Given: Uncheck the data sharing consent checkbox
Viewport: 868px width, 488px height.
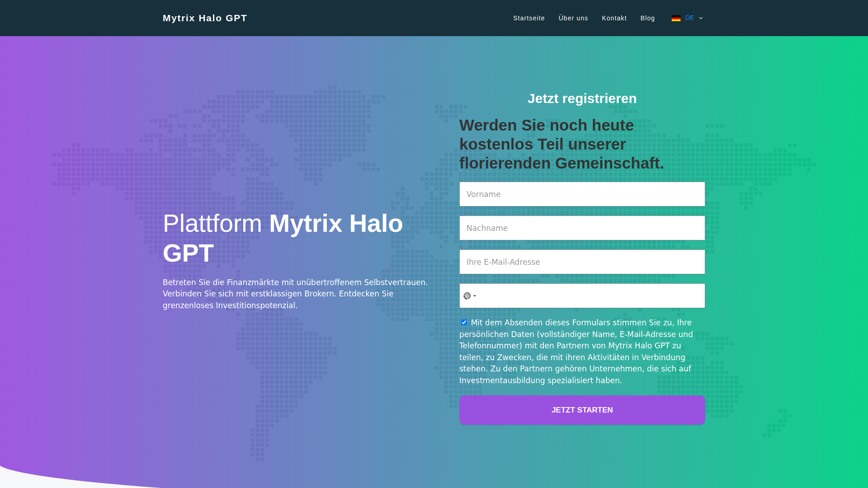Looking at the screenshot, I should tap(464, 322).
